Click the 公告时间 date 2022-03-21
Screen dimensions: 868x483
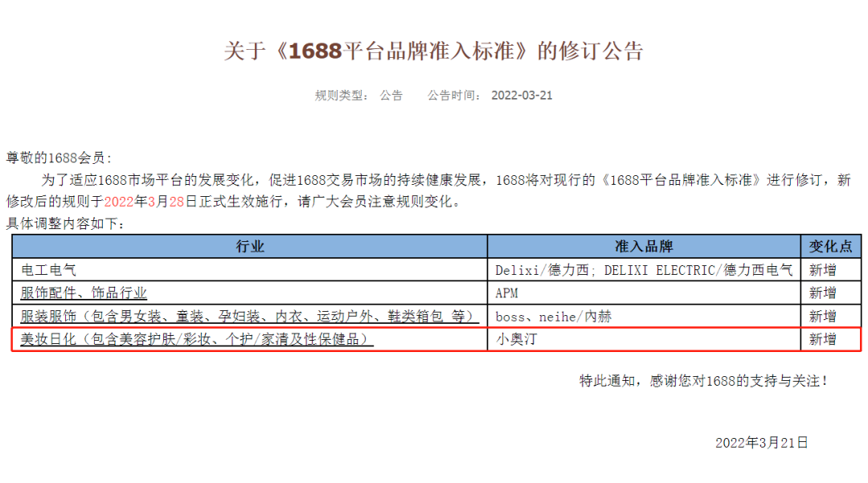[522, 95]
